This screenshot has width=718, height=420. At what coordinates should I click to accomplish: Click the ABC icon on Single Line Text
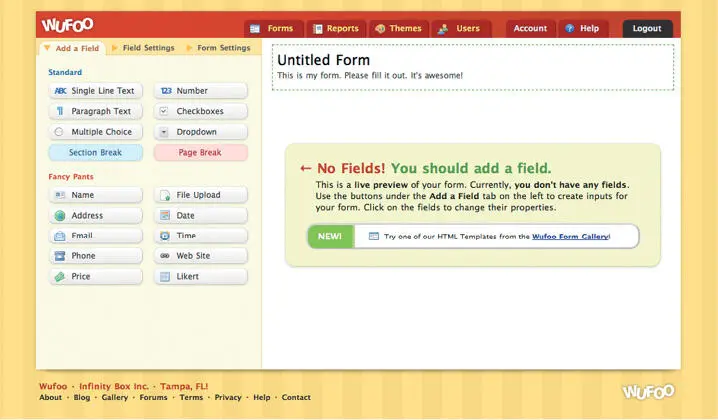coord(60,91)
